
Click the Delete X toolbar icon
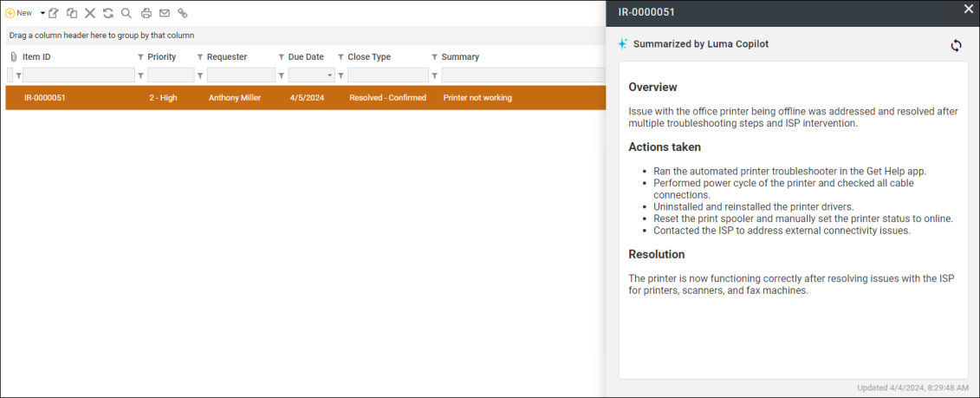coord(90,13)
